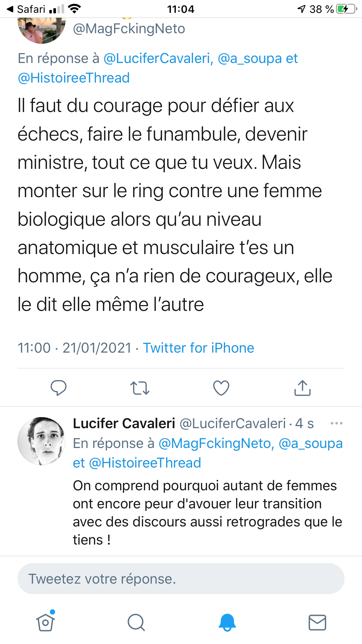
Task: Retweet this tweet using the arrows icon
Action: 140,388
